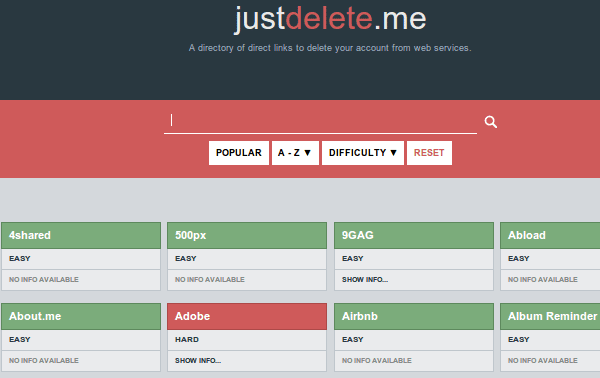Focus the search input field

320,121
